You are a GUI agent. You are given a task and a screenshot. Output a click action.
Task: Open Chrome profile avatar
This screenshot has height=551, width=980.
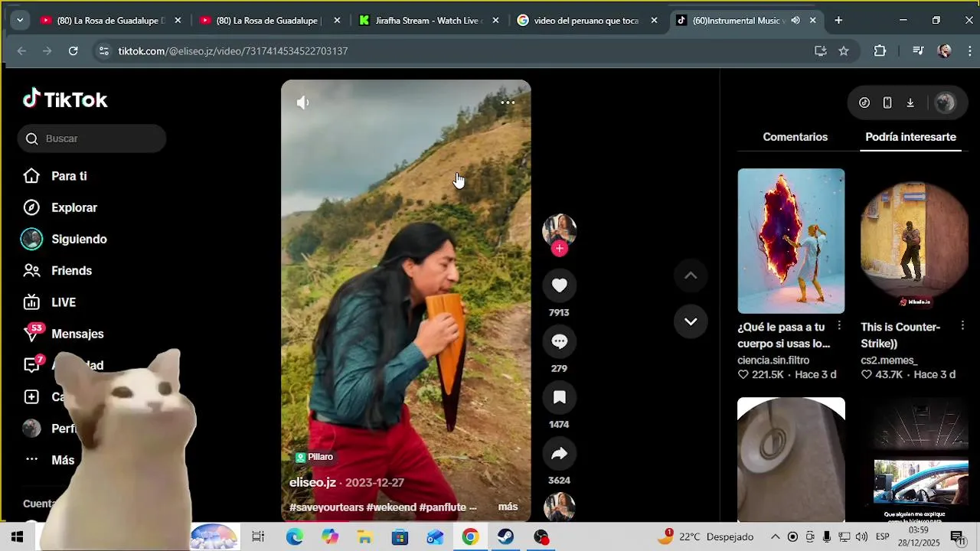pos(945,51)
